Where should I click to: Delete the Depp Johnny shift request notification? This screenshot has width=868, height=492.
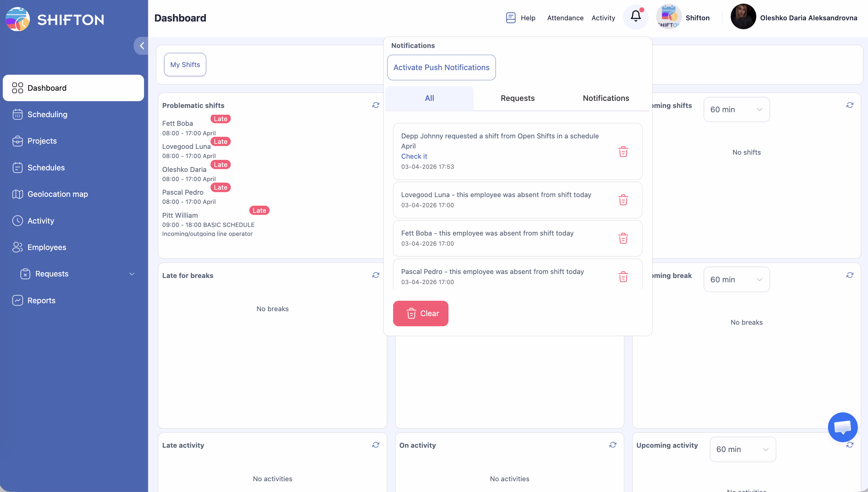(x=623, y=152)
